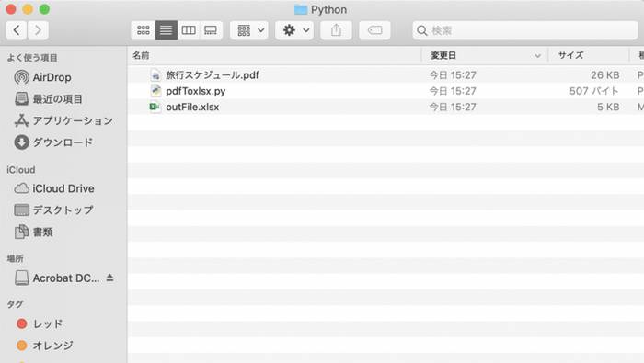Toggle sort direction arrow in 変更日 column
644x363 pixels.
click(x=537, y=56)
